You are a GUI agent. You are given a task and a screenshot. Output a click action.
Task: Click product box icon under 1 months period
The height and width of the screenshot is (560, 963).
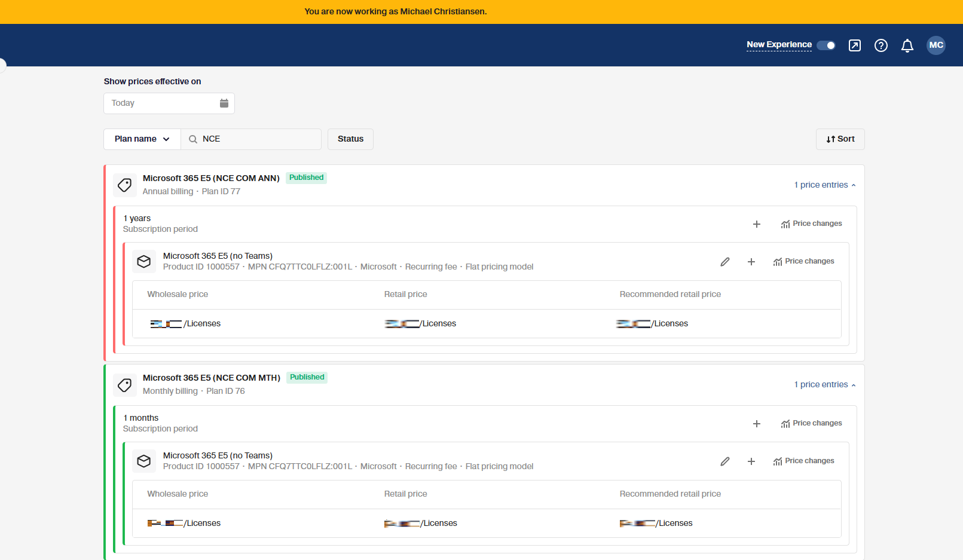point(144,461)
